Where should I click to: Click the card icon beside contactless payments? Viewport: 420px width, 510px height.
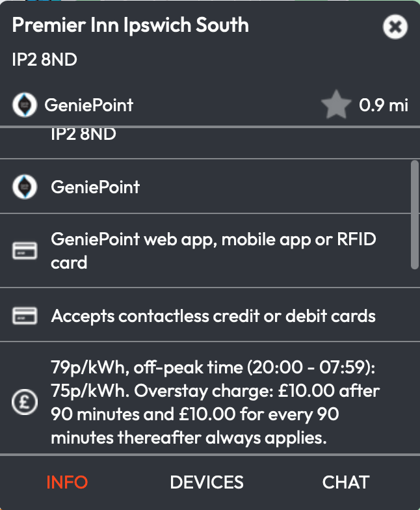25,315
